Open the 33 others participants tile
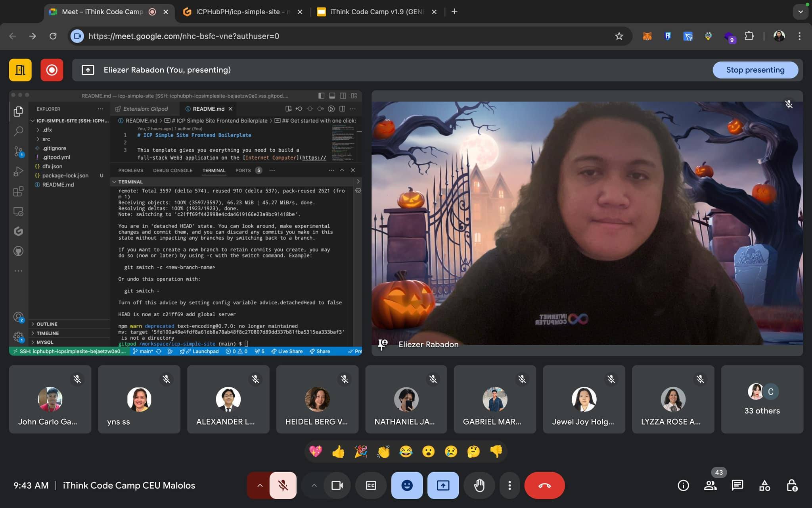This screenshot has width=812, height=508. (x=762, y=399)
